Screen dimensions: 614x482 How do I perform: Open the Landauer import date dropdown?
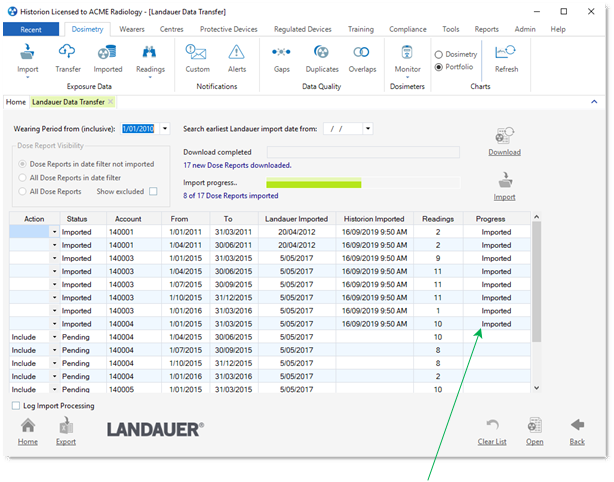(x=368, y=128)
